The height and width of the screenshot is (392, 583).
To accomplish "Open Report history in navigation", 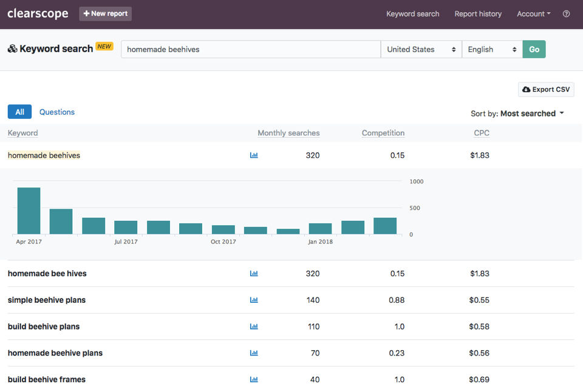I will click(478, 14).
